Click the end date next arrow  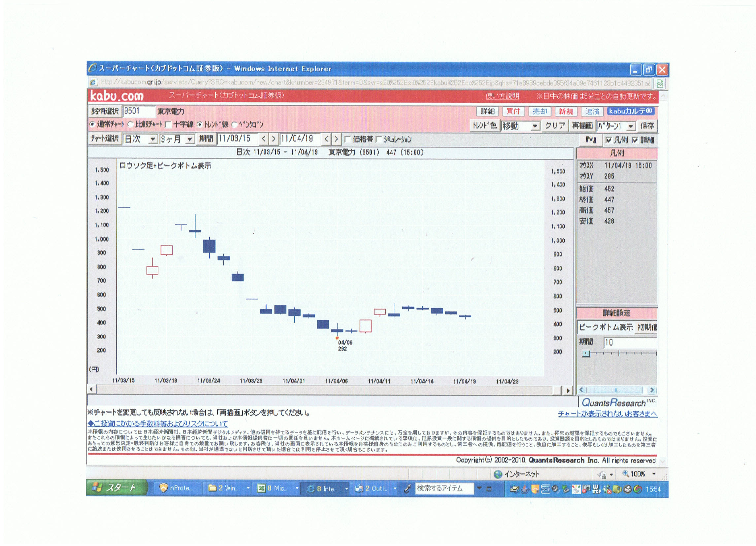336,139
